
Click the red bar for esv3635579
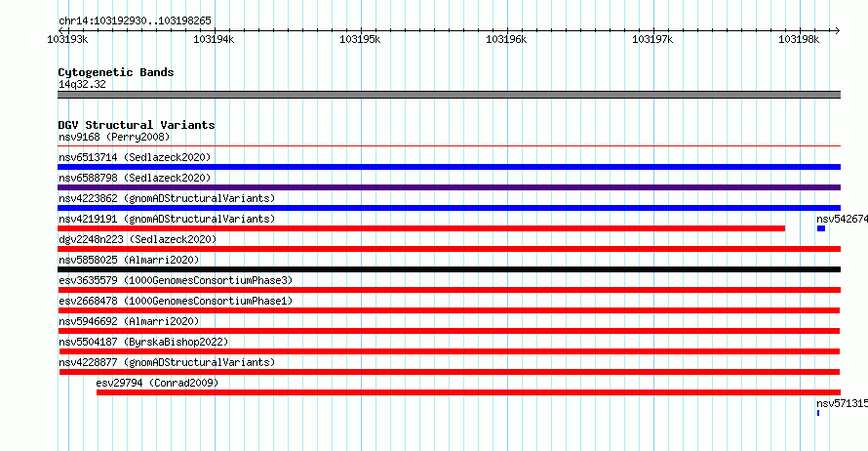click(449, 290)
